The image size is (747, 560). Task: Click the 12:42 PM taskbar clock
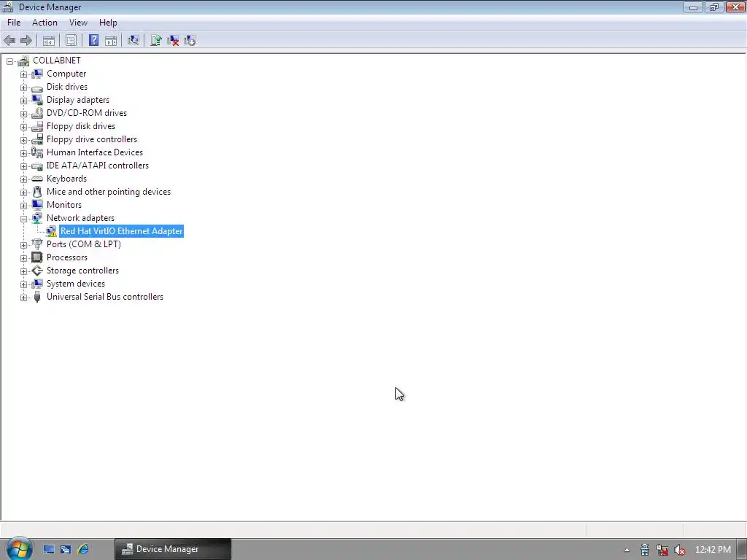tap(713, 550)
